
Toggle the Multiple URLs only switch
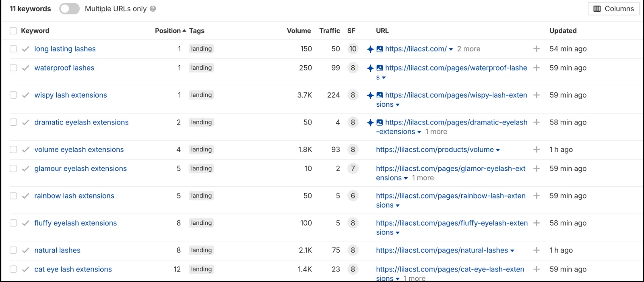click(69, 9)
